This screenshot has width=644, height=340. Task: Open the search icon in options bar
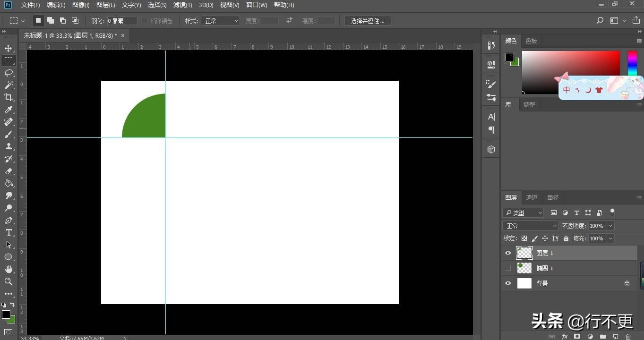click(600, 21)
